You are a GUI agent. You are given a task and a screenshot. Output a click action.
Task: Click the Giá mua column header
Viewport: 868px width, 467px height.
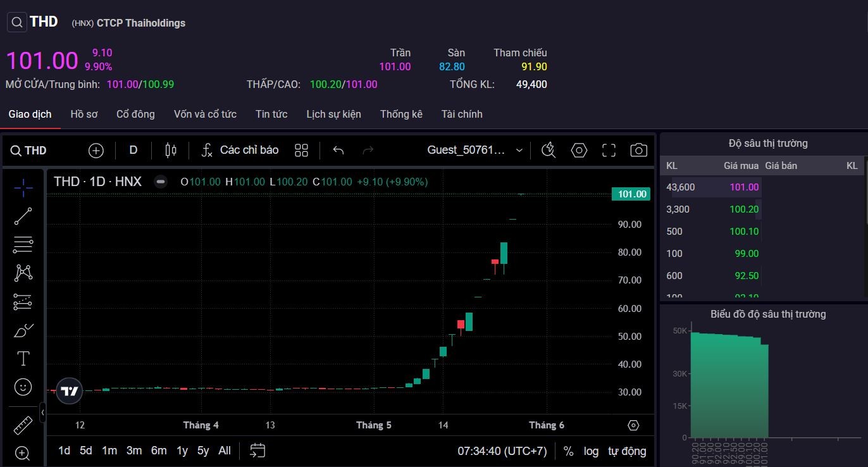tap(741, 166)
